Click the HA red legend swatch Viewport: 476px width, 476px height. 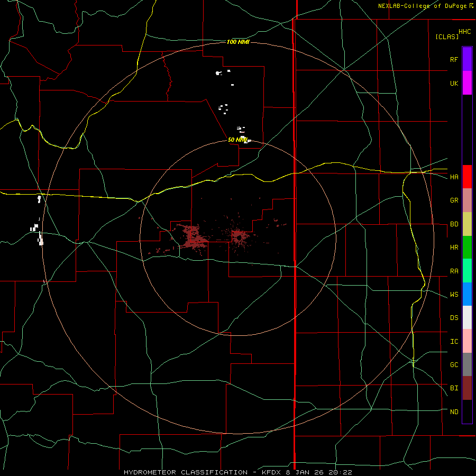tap(467, 177)
